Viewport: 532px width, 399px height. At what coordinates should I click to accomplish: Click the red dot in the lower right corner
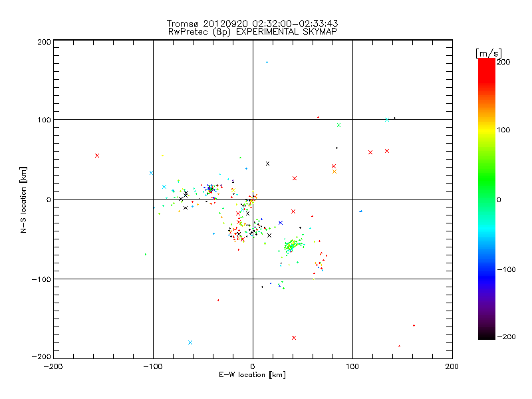414,325
